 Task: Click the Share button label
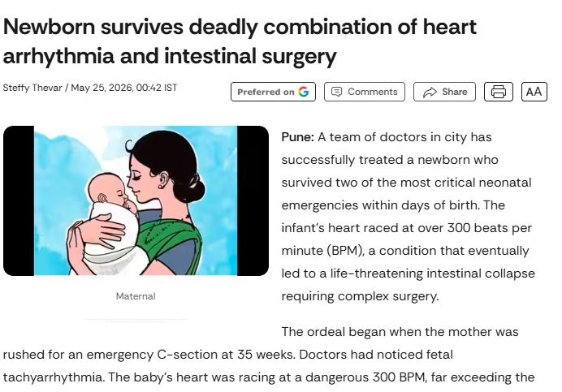point(455,92)
